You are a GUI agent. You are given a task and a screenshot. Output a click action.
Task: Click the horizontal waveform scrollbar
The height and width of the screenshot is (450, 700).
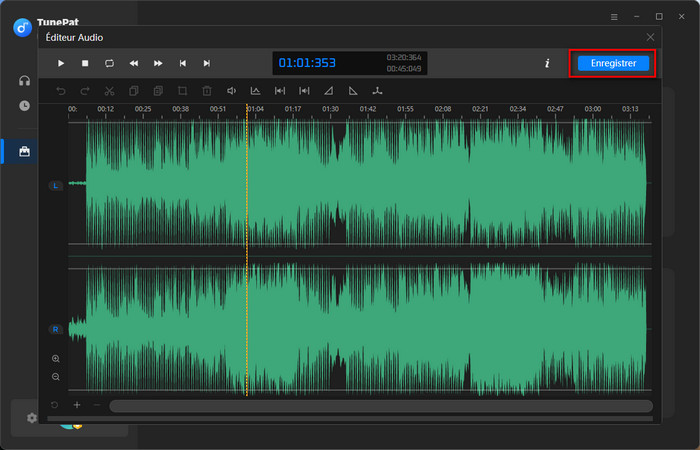coord(381,406)
